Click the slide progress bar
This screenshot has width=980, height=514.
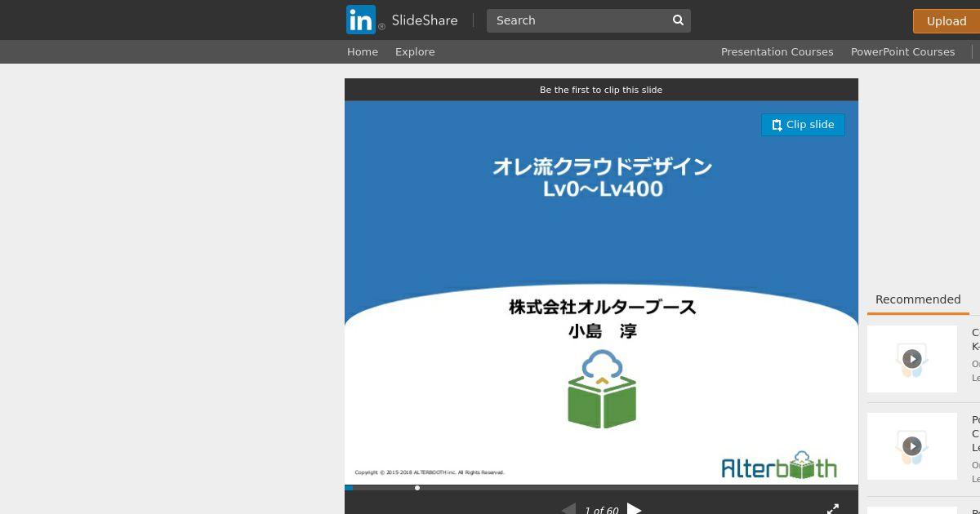601,488
